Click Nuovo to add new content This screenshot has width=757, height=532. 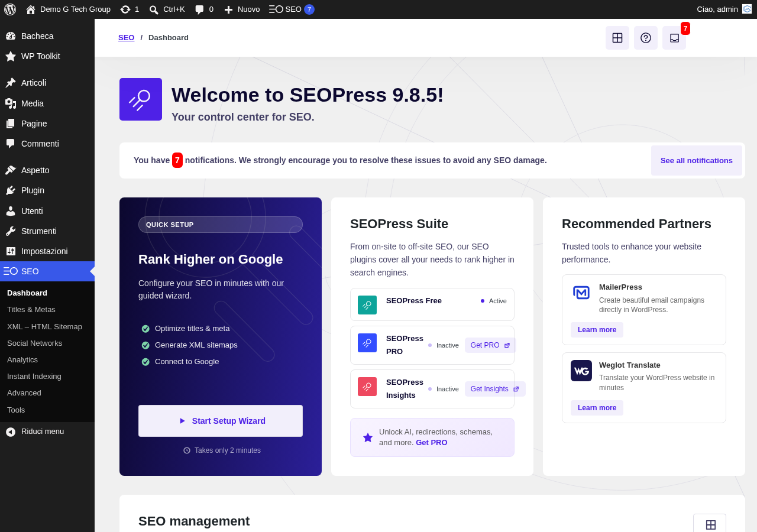[x=241, y=9]
